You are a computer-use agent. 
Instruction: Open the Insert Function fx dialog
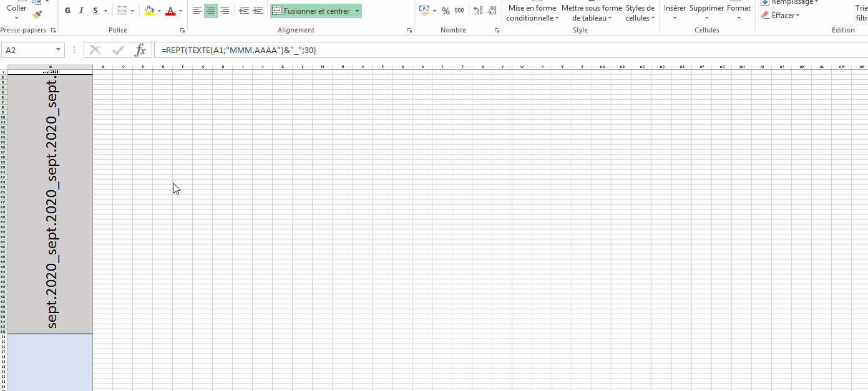[140, 51]
